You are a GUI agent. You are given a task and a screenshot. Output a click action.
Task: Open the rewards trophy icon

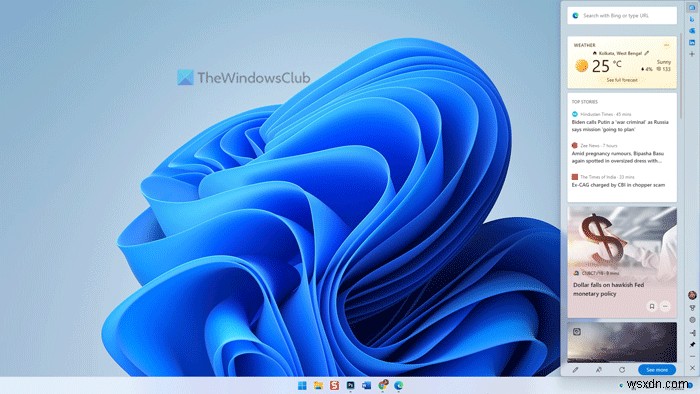692,308
